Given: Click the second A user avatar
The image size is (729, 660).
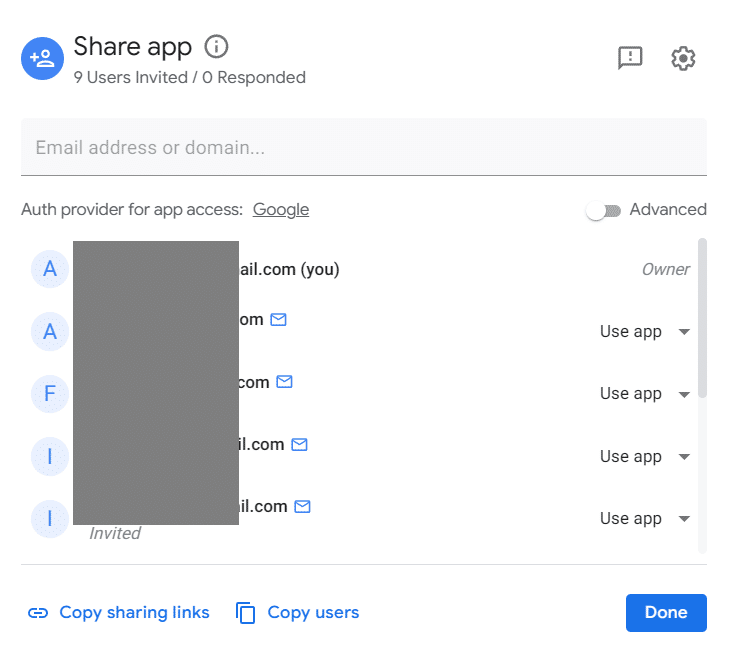Looking at the screenshot, I should [x=50, y=331].
